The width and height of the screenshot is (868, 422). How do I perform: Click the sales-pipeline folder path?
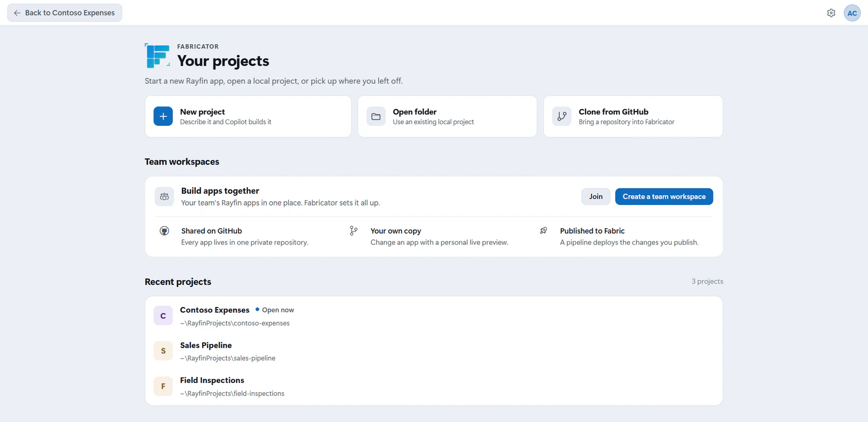(x=228, y=359)
